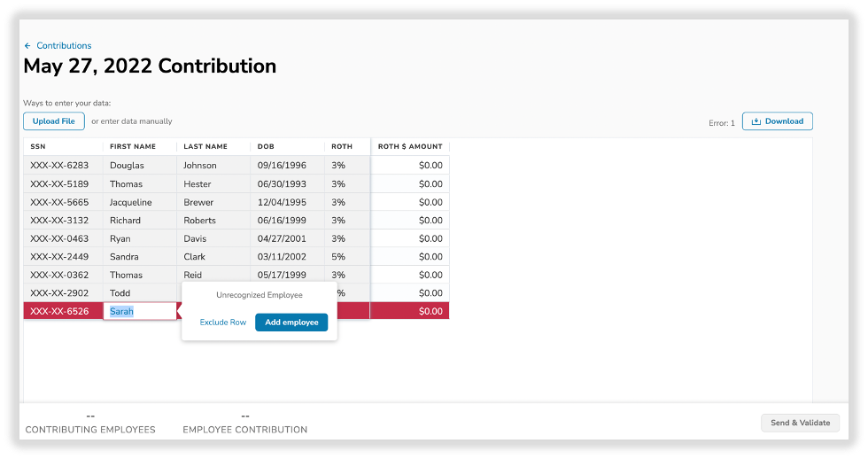Click the Roth $ Amount column header
The width and height of the screenshot is (868, 459).
409,146
